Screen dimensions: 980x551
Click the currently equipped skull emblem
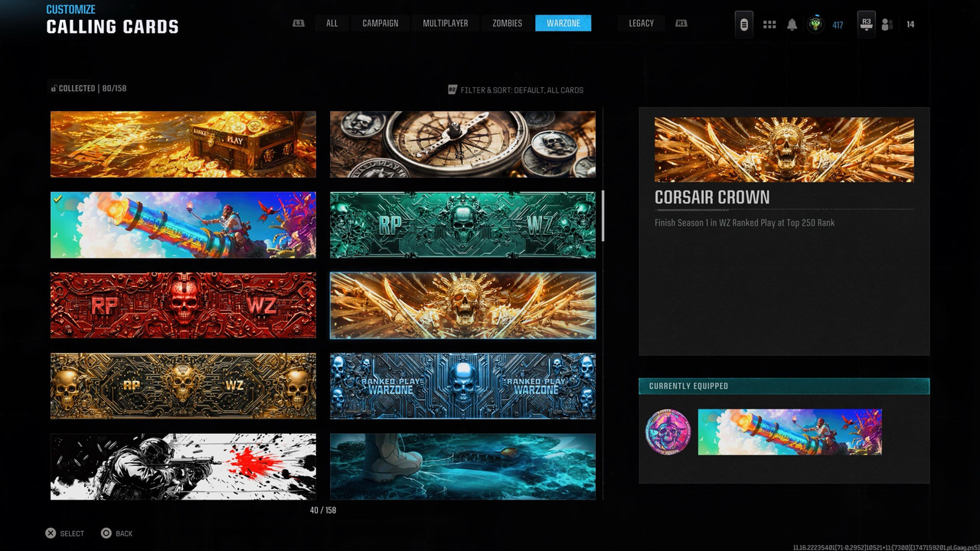(x=668, y=432)
